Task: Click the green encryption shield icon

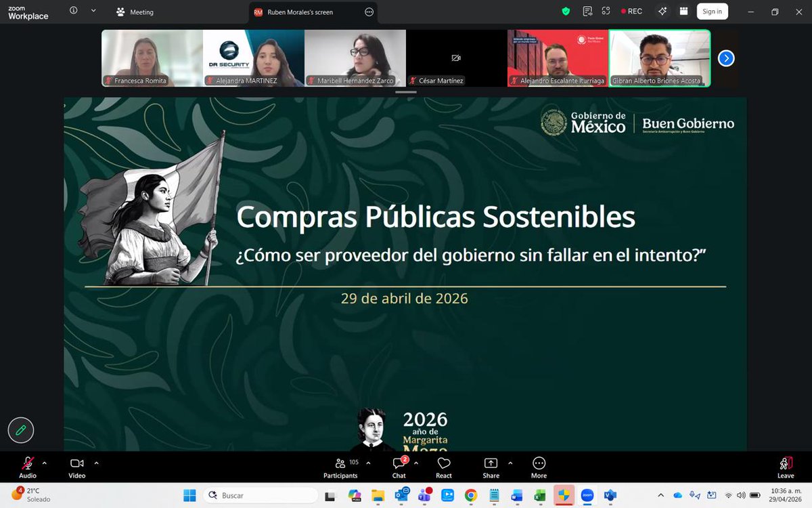Action: (x=566, y=12)
